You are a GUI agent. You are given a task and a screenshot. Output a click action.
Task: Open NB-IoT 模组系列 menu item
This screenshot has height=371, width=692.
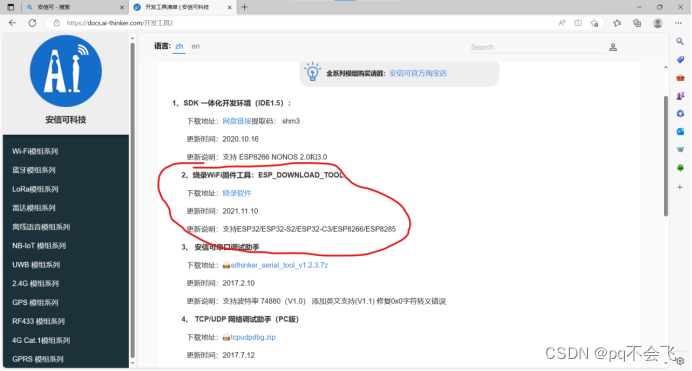[x=39, y=246]
